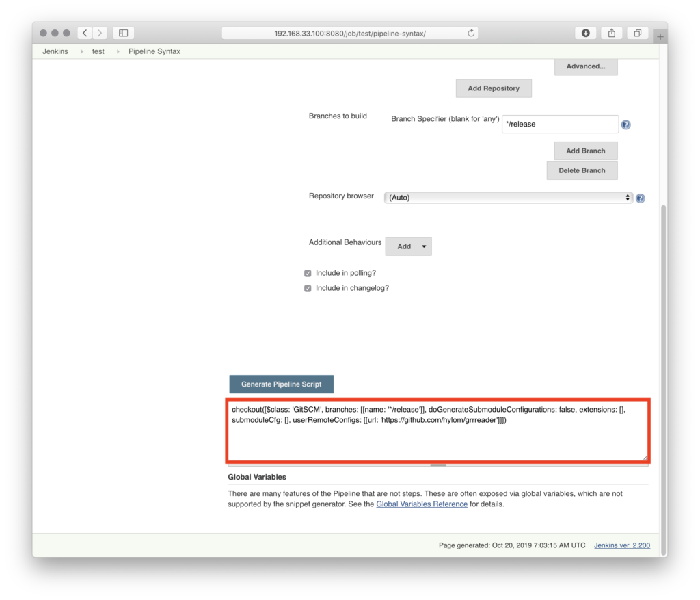The height and width of the screenshot is (600, 700).
Task: Open breadcrumb arrow after test
Action: click(x=118, y=51)
